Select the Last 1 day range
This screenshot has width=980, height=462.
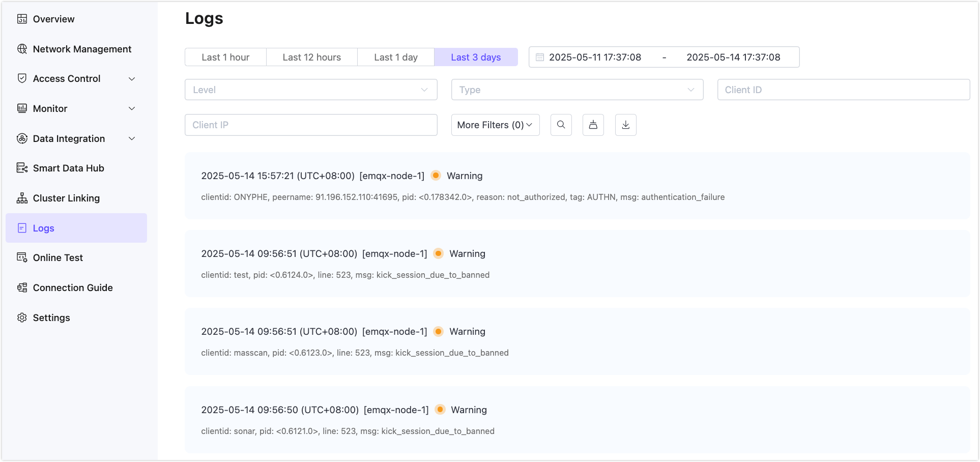coord(395,57)
